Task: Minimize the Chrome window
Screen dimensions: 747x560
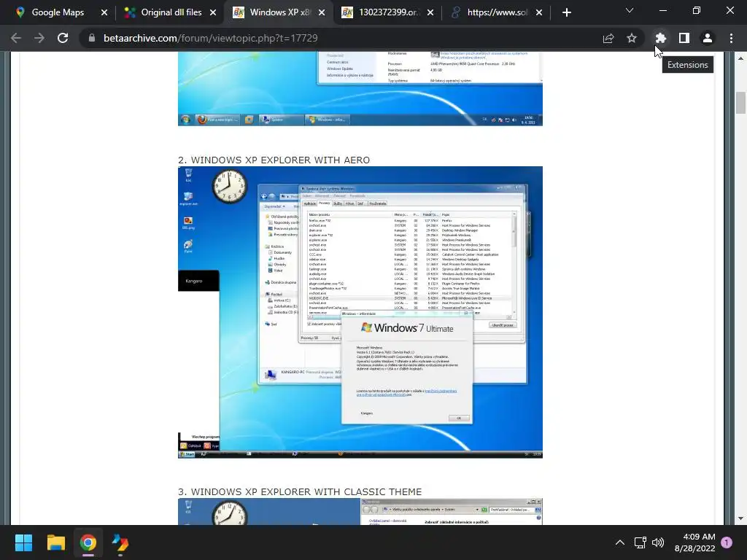Action: 662,10
